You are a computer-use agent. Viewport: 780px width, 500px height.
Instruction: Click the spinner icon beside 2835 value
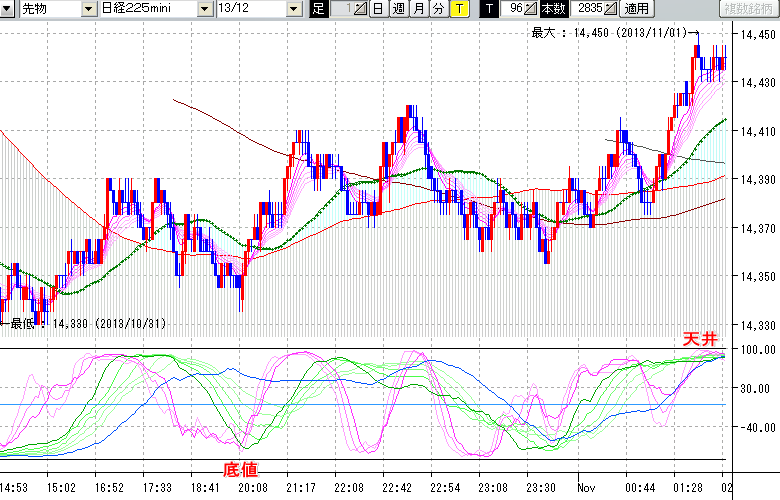tap(610, 9)
